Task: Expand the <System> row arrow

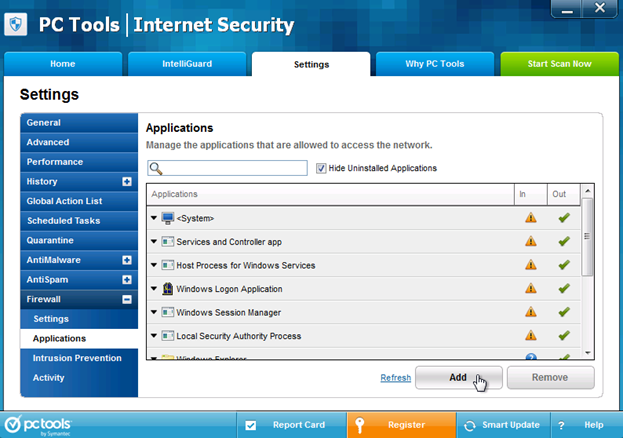Action: click(x=154, y=218)
